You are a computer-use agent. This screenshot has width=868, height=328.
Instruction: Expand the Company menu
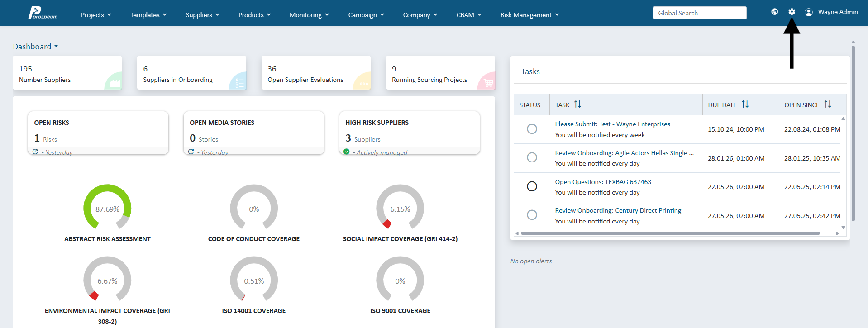click(x=420, y=15)
